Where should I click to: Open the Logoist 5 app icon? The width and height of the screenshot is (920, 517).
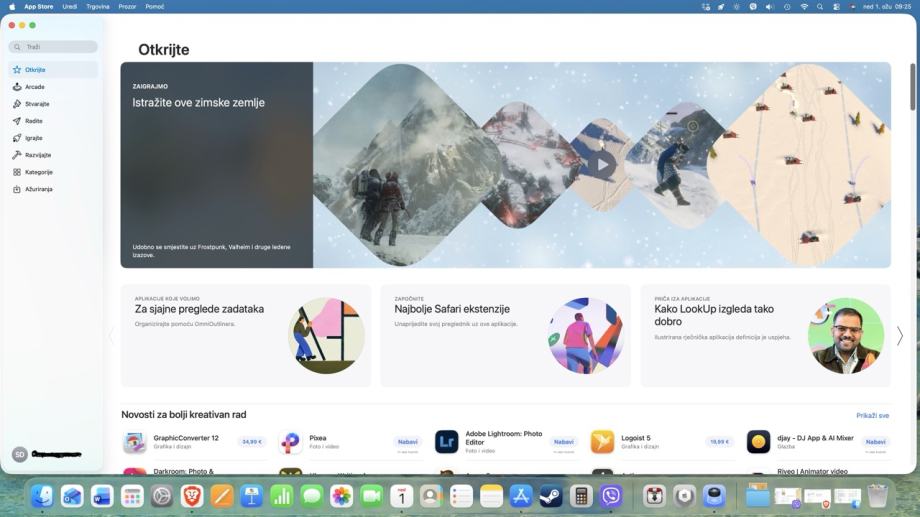click(603, 442)
